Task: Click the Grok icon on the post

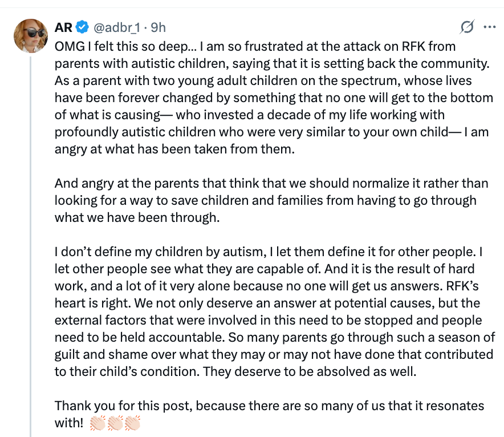Action: pos(467,27)
